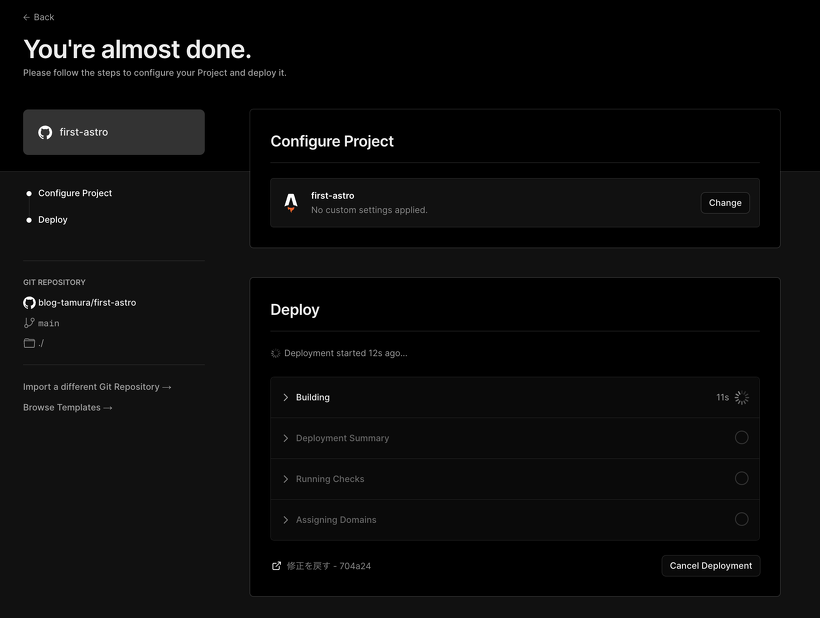The width and height of the screenshot is (820, 618).
Task: Click the Astro framework logo icon
Action: (x=291, y=202)
